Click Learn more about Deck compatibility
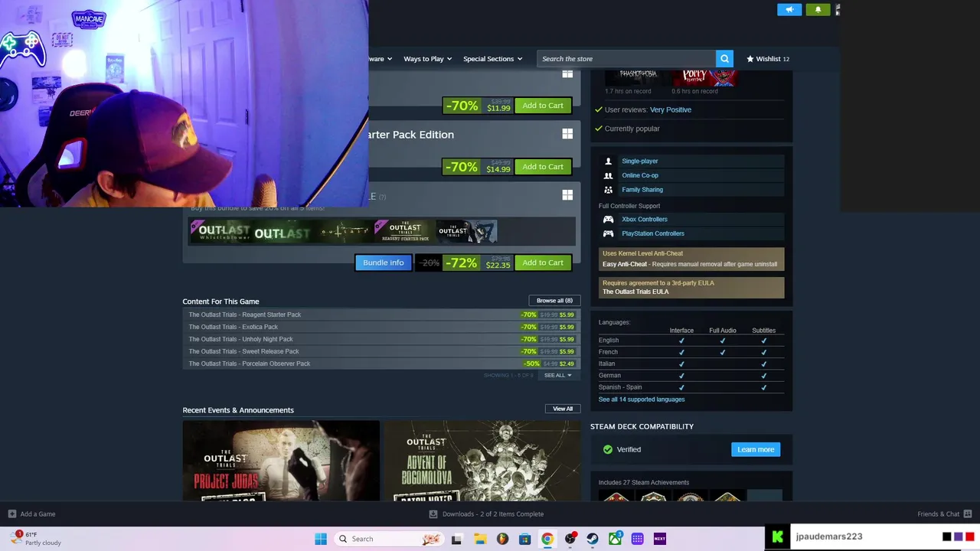The height and width of the screenshot is (551, 980). point(756,449)
